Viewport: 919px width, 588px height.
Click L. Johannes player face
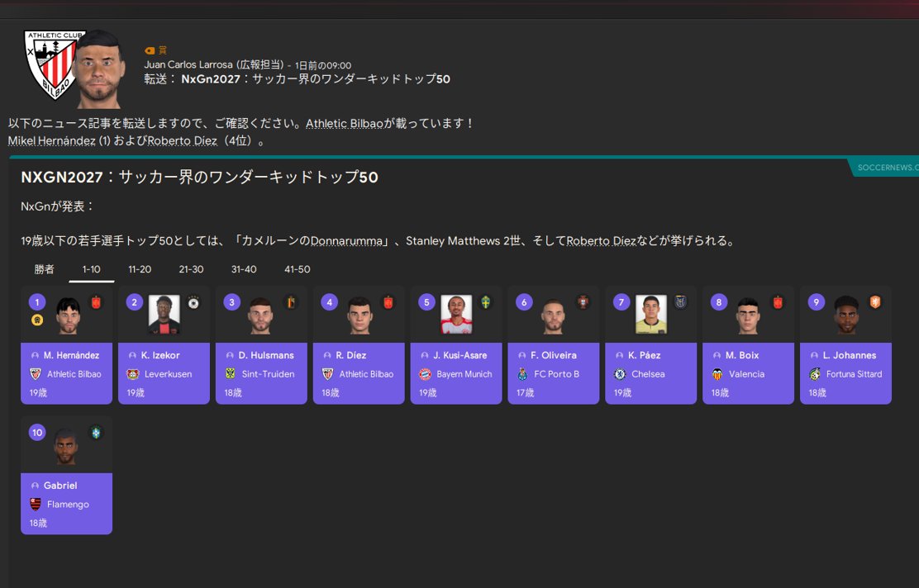[x=846, y=315]
